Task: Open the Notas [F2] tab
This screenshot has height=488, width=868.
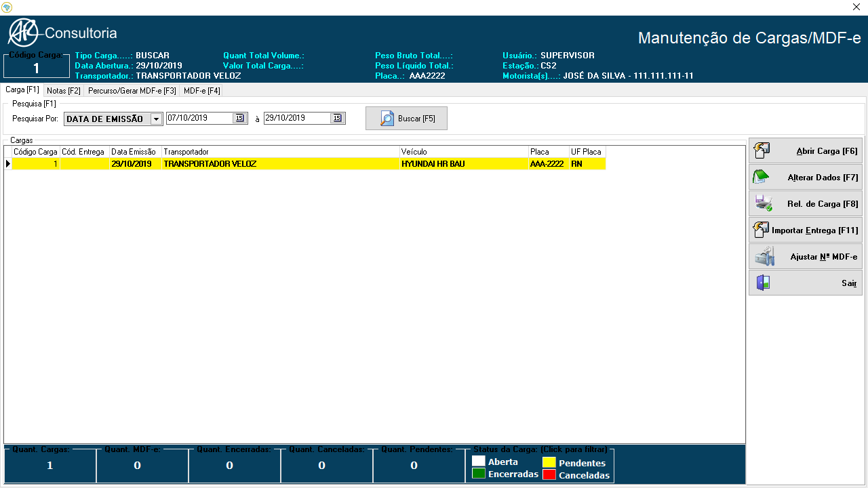Action: tap(64, 90)
